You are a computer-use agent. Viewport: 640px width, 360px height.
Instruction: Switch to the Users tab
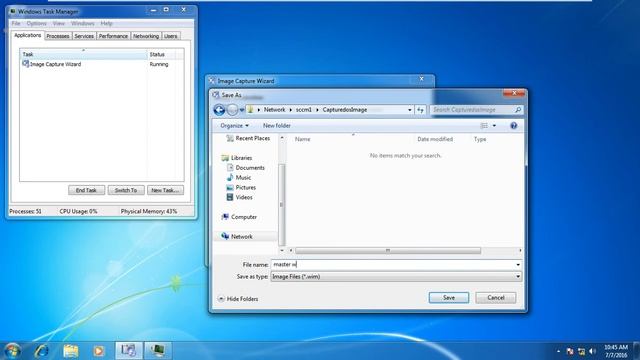point(170,36)
